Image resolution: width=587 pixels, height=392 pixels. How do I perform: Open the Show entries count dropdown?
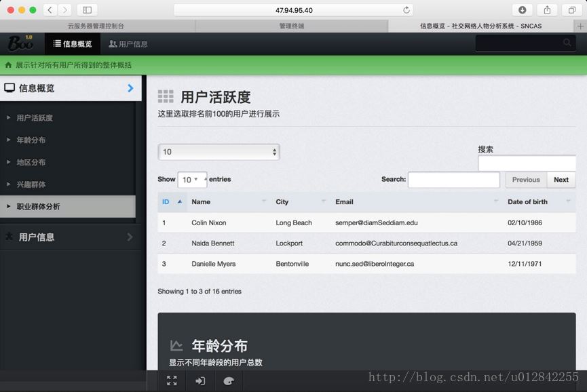tap(191, 180)
